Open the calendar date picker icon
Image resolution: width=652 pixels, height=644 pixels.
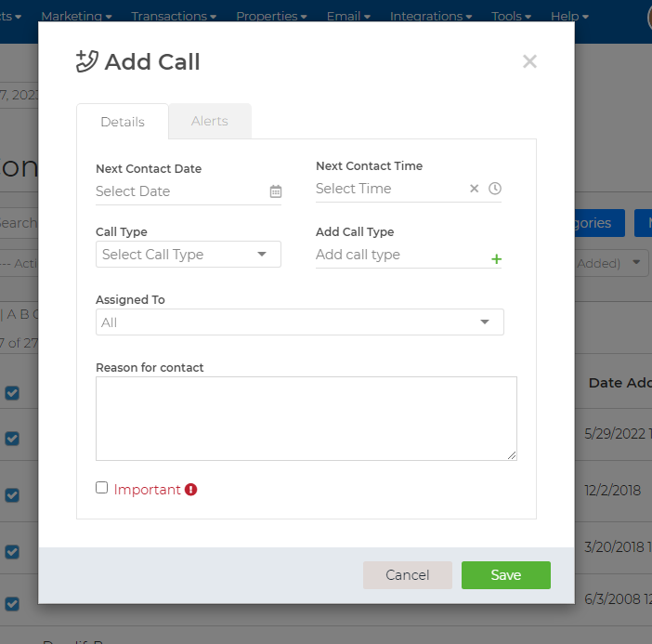click(x=276, y=191)
